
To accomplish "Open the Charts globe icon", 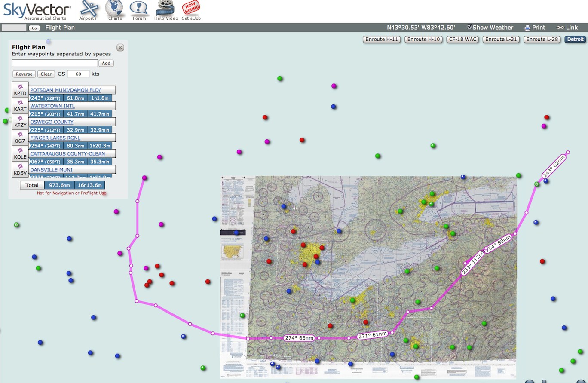I will coord(114,8).
